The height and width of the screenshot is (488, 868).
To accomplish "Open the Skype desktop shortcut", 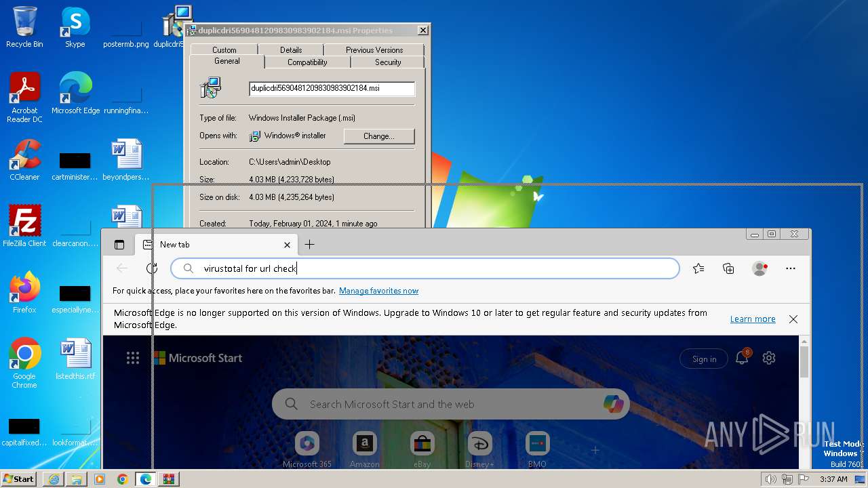I will (75, 27).
